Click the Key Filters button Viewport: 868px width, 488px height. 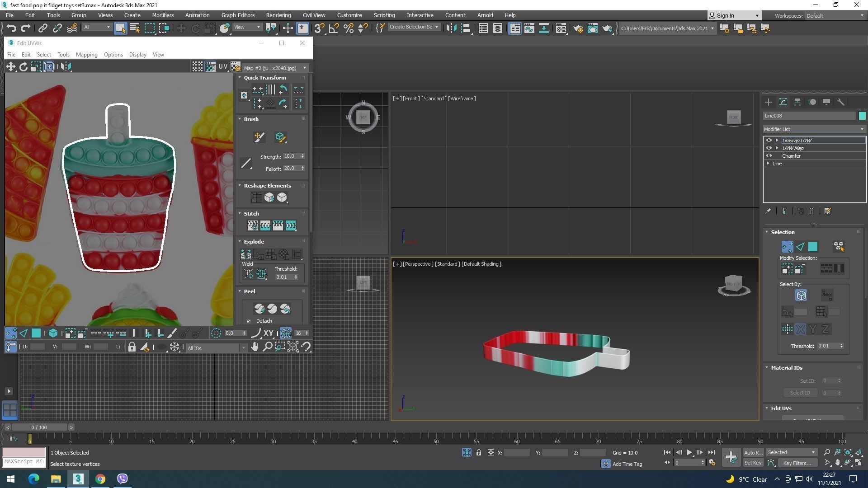797,463
